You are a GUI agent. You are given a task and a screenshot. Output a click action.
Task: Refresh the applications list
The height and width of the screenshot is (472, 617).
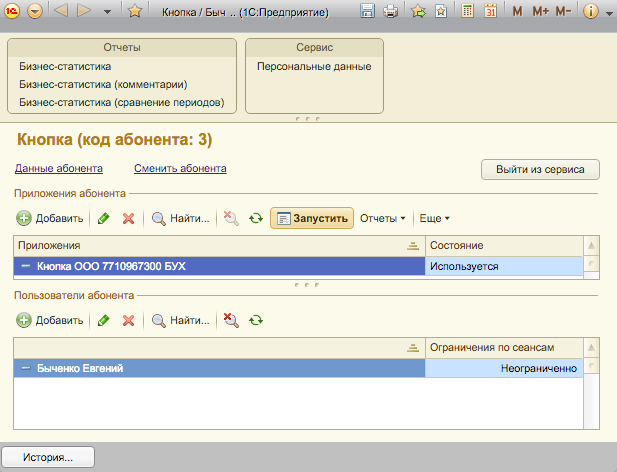click(256, 218)
